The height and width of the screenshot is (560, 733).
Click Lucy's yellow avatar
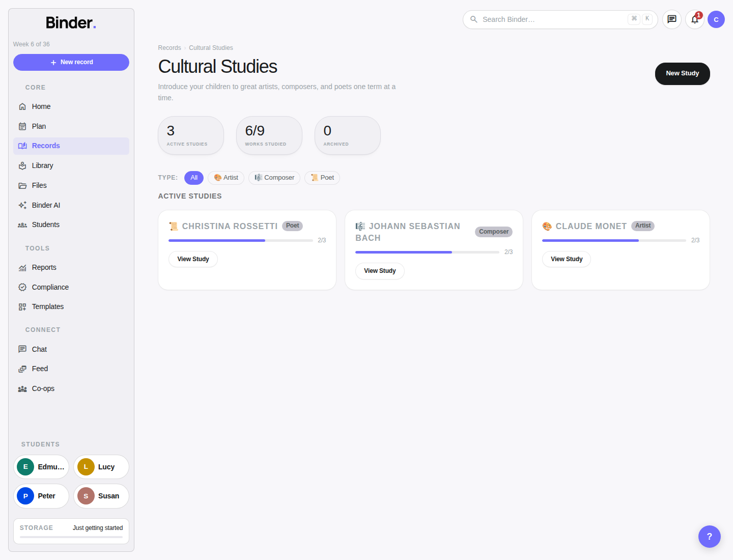[86, 467]
